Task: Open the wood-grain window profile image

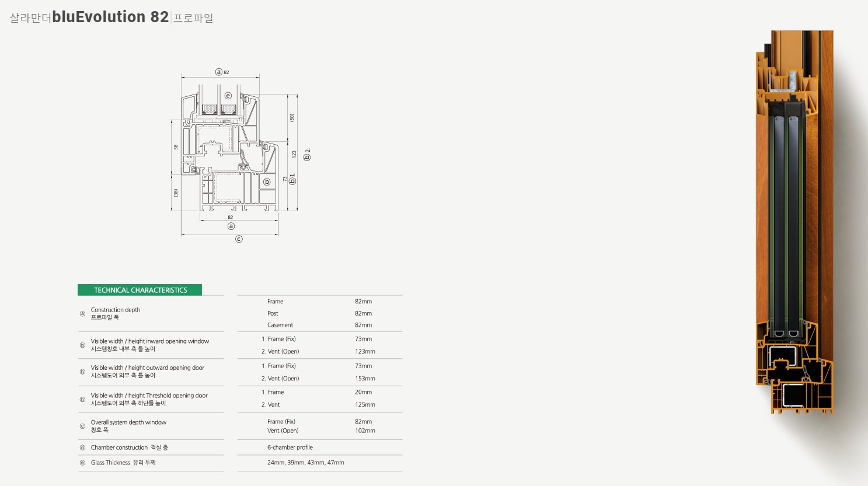Action: [794, 222]
